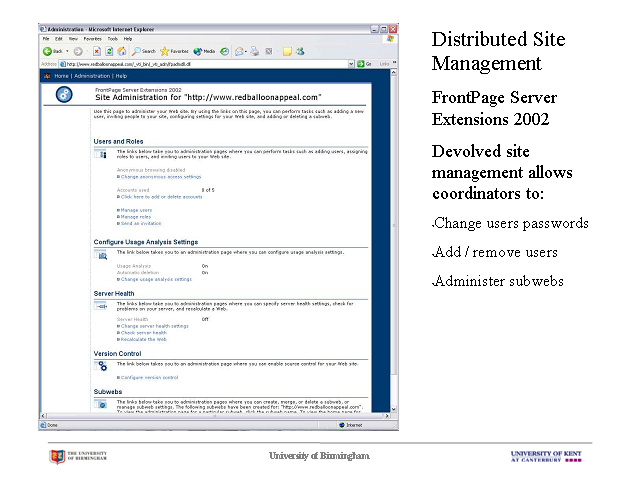The width and height of the screenshot is (640, 480).
Task: Open the Media globe toolbar button
Action: click(x=204, y=51)
